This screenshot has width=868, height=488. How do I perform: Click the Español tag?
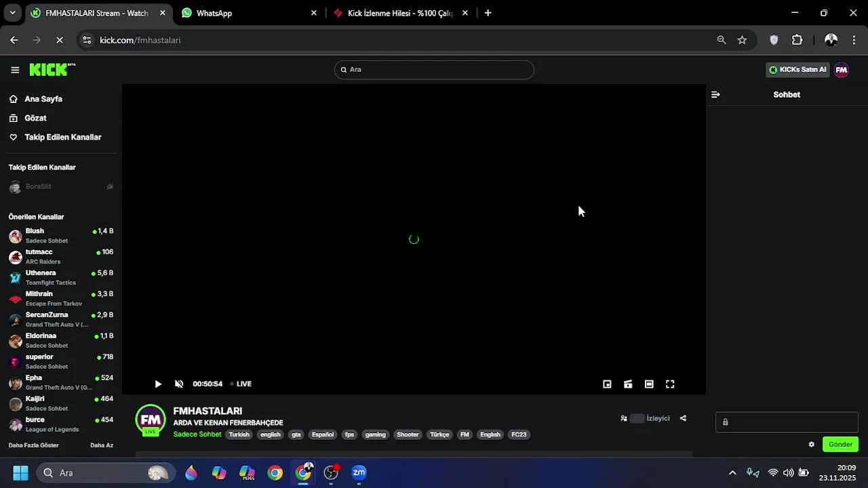pos(323,434)
